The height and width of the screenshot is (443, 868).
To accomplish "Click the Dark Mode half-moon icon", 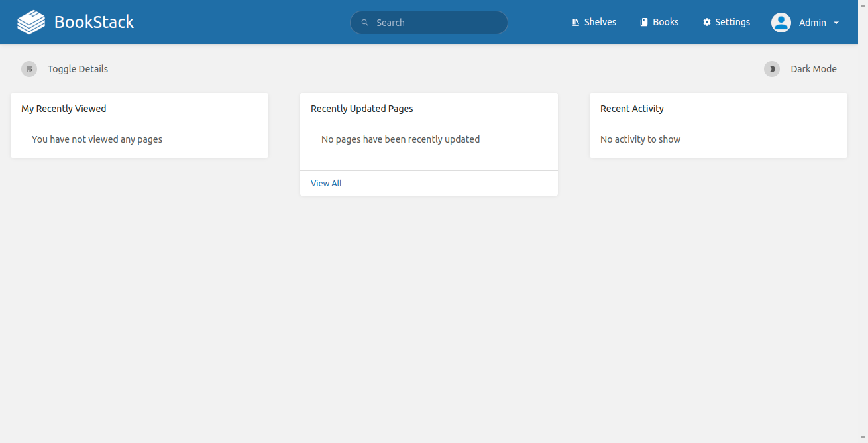I will (772, 69).
